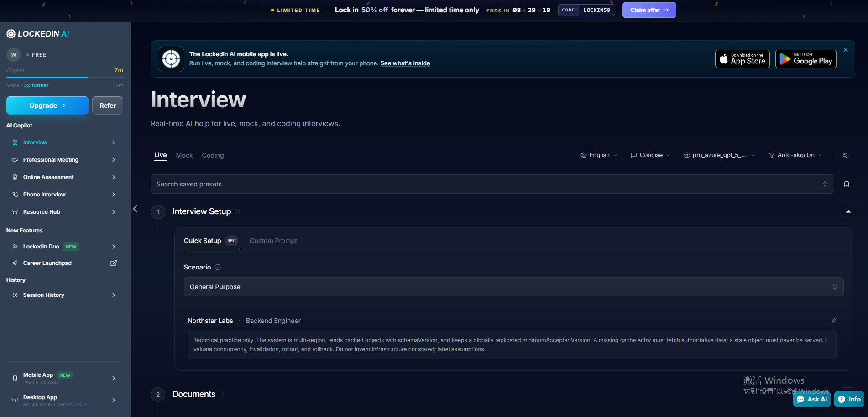This screenshot has height=417, width=868.
Task: Click the mobile app banner target logo
Action: click(x=171, y=59)
